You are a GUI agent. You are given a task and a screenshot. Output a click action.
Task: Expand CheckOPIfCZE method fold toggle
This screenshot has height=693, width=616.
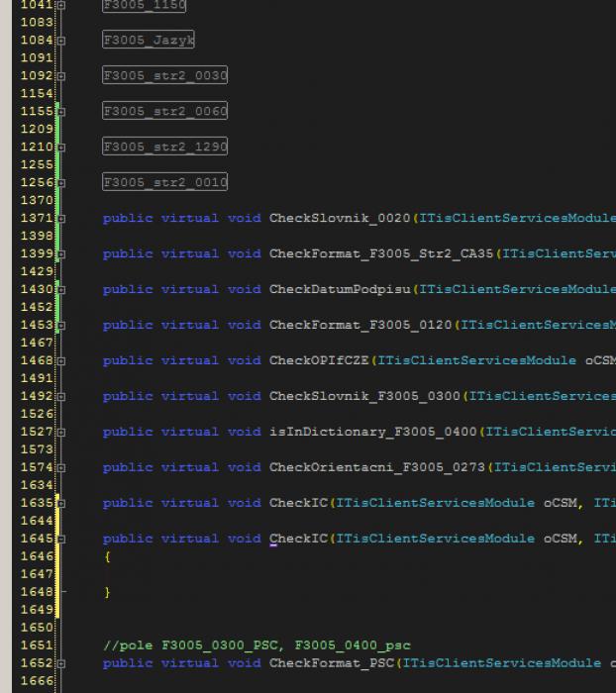point(61,361)
